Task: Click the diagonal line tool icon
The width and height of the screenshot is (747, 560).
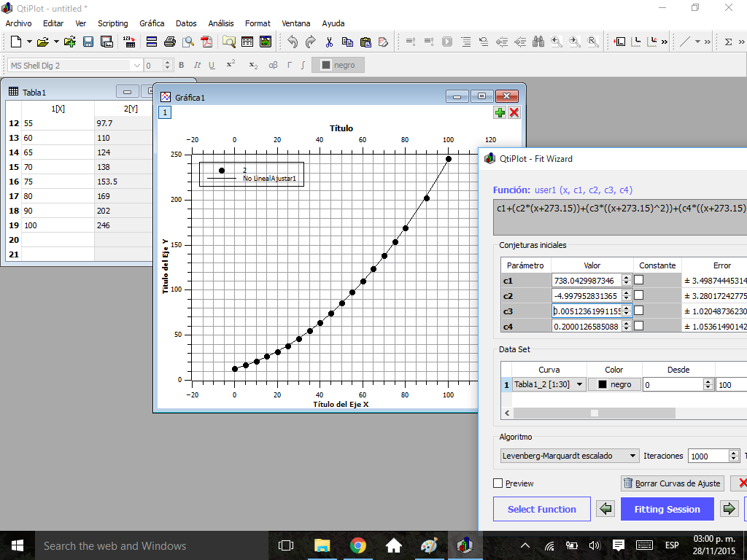Action: [x=684, y=42]
